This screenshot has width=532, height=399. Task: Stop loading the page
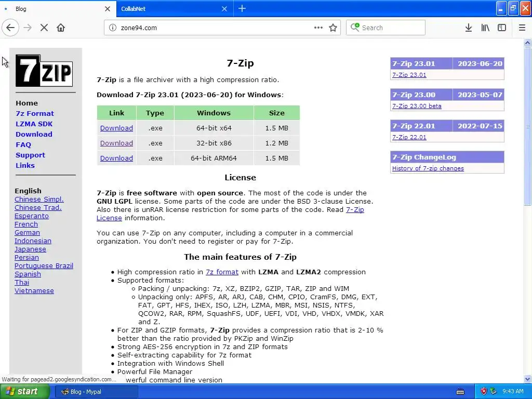[44, 28]
